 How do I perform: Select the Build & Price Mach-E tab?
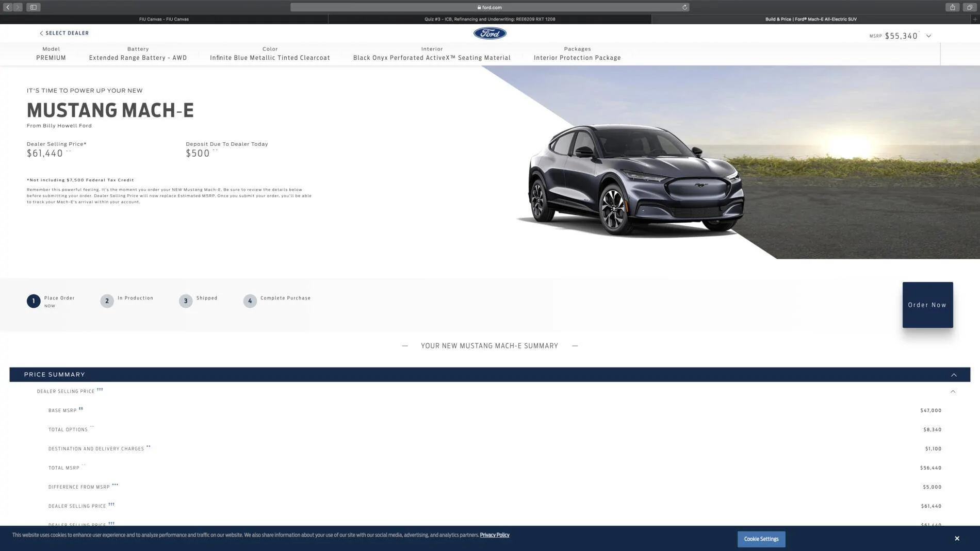click(811, 19)
